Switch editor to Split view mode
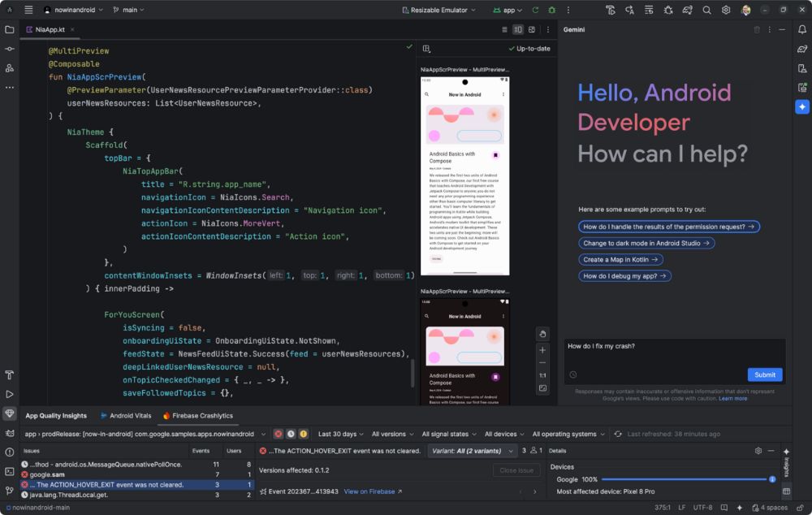Viewport: 812px width, 515px height. pos(518,29)
